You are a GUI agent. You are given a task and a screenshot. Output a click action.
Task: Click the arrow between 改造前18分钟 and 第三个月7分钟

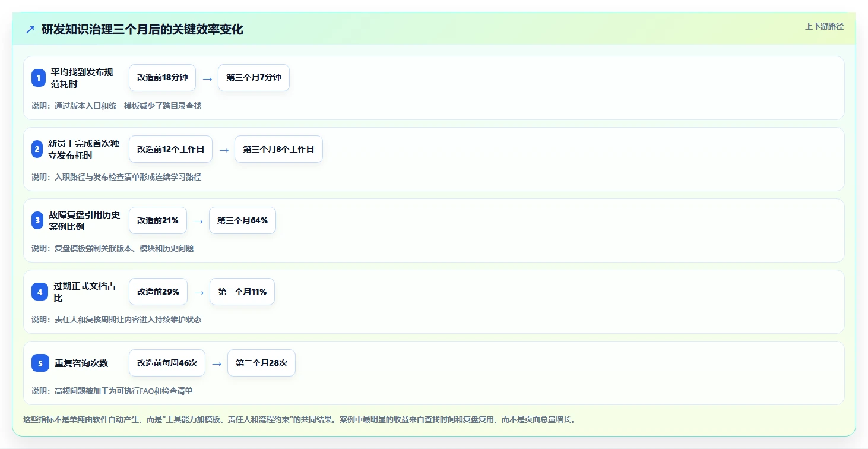(x=207, y=78)
